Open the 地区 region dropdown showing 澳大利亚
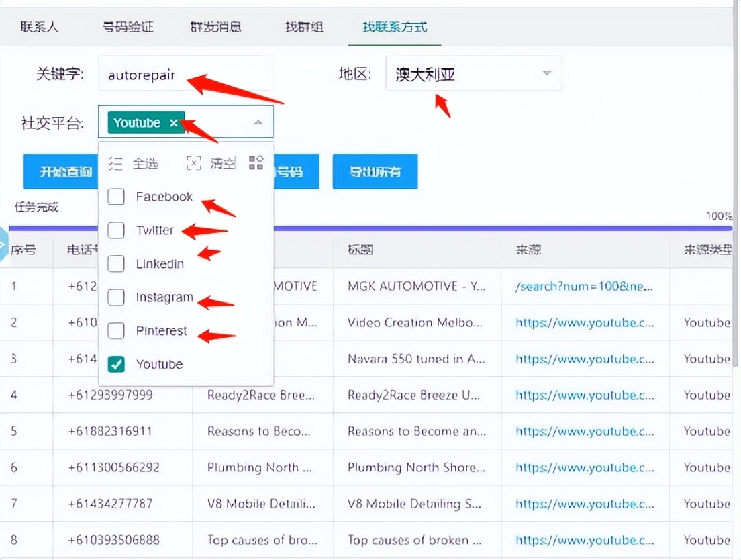 coord(473,73)
